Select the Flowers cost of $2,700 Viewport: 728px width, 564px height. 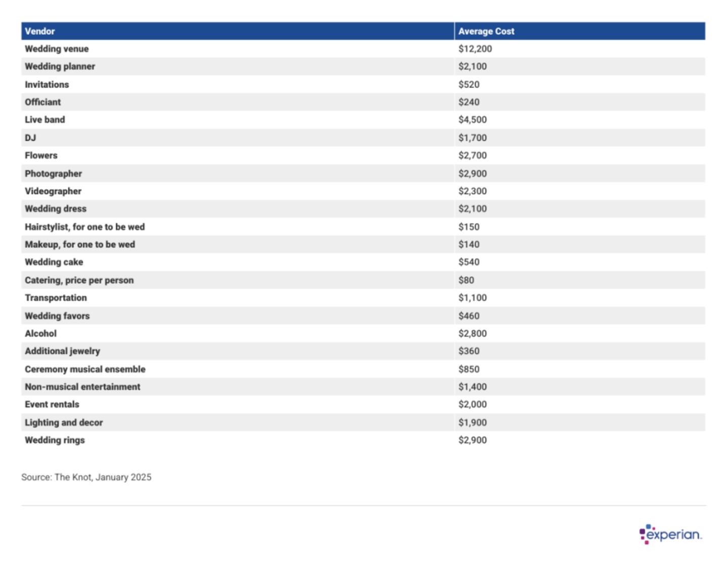tap(472, 155)
